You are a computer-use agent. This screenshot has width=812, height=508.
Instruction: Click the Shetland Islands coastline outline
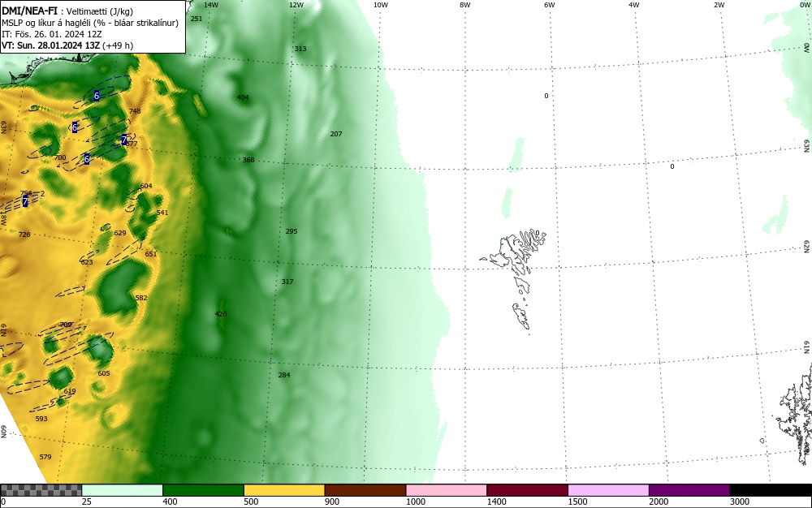(x=793, y=414)
